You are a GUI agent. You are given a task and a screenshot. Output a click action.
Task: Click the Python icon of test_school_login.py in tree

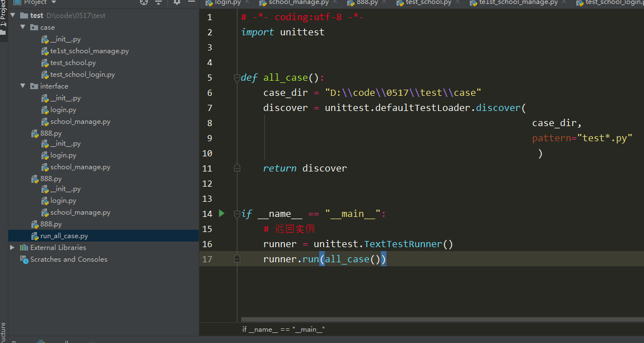coord(45,75)
